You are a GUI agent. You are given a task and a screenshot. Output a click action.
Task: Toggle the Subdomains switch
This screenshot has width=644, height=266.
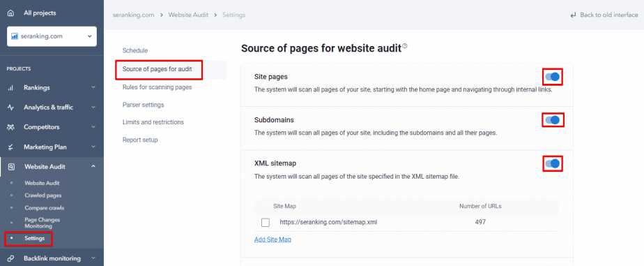pyautogui.click(x=552, y=120)
